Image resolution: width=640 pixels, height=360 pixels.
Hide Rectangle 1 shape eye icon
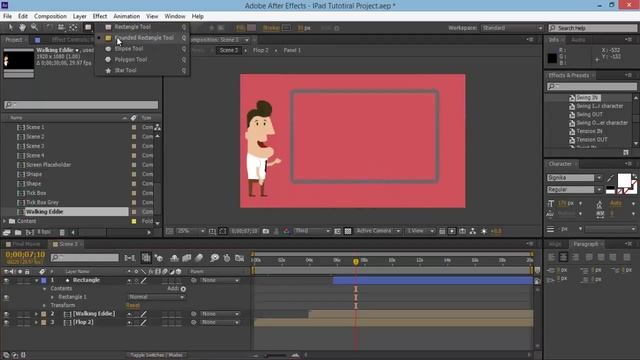(6, 297)
